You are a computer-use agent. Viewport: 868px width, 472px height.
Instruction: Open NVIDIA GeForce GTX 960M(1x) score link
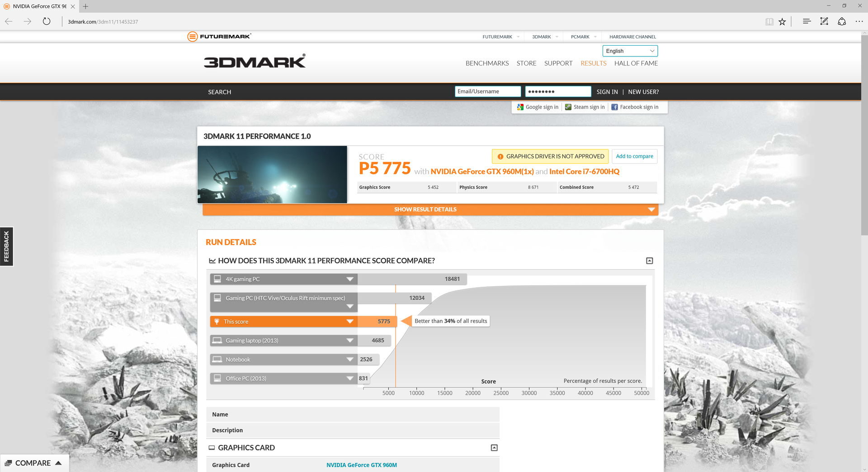482,172
